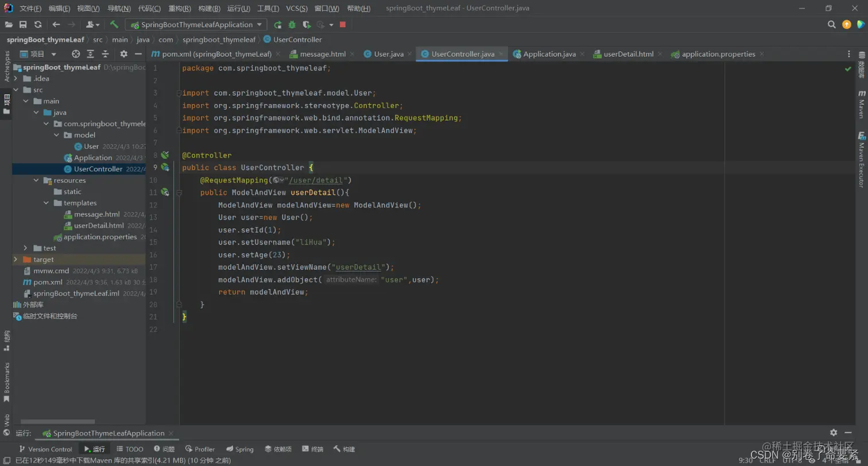Open the run configuration dropdown SpringBootThymeLeafApplication
The height and width of the screenshot is (466, 868).
point(196,25)
